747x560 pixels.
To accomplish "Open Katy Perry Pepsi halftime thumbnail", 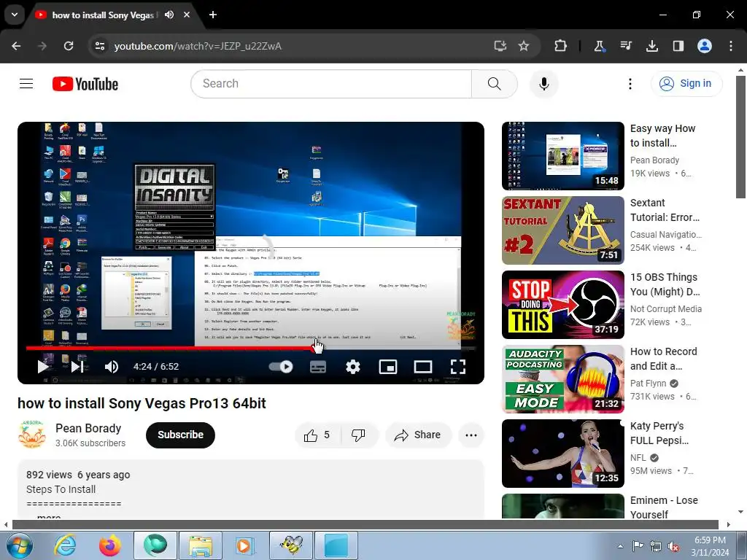I will coord(562,453).
